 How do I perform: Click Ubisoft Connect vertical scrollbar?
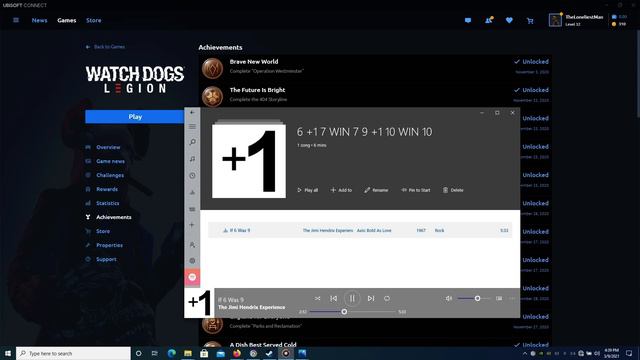[x=638, y=73]
